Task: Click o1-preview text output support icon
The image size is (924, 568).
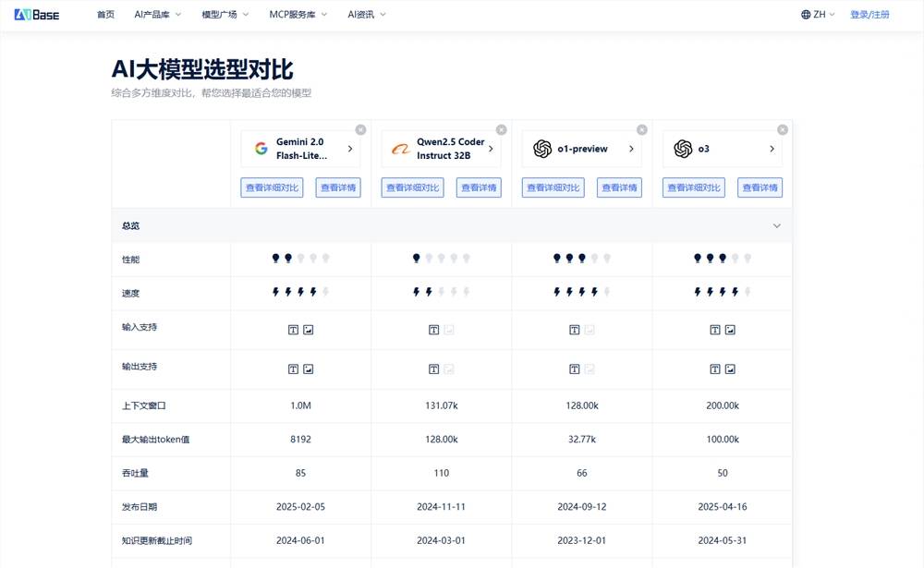Action: pyautogui.click(x=575, y=369)
